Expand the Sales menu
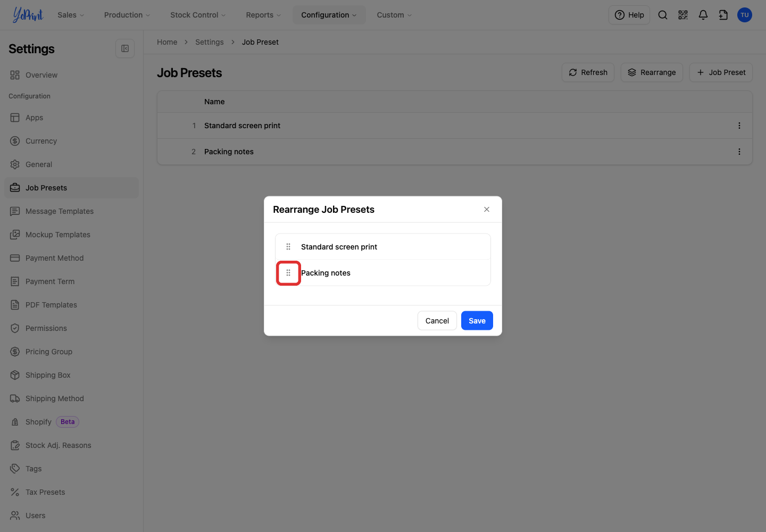766x532 pixels. click(71, 15)
